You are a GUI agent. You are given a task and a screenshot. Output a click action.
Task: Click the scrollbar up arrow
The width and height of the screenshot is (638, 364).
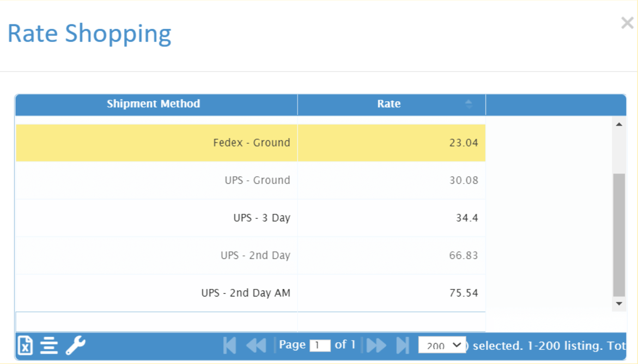pos(619,124)
